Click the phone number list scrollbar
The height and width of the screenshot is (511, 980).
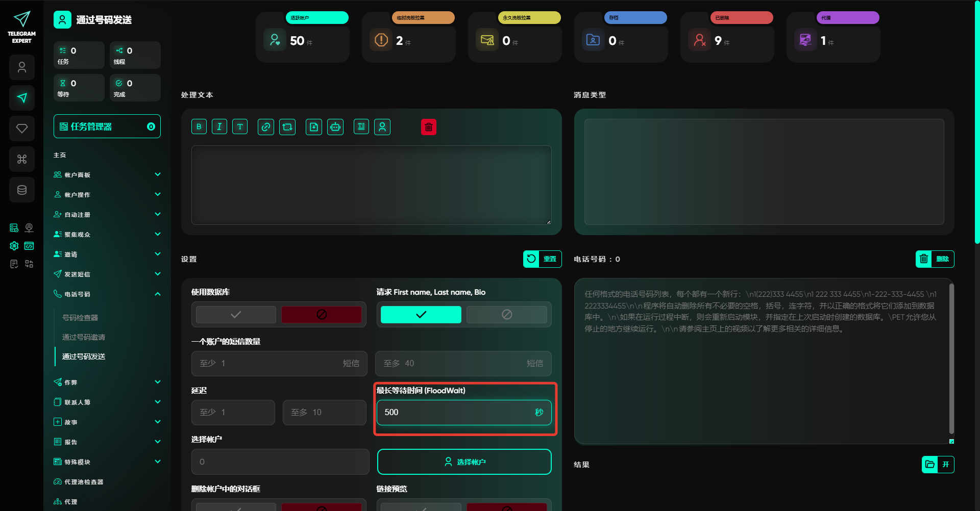(x=951, y=357)
